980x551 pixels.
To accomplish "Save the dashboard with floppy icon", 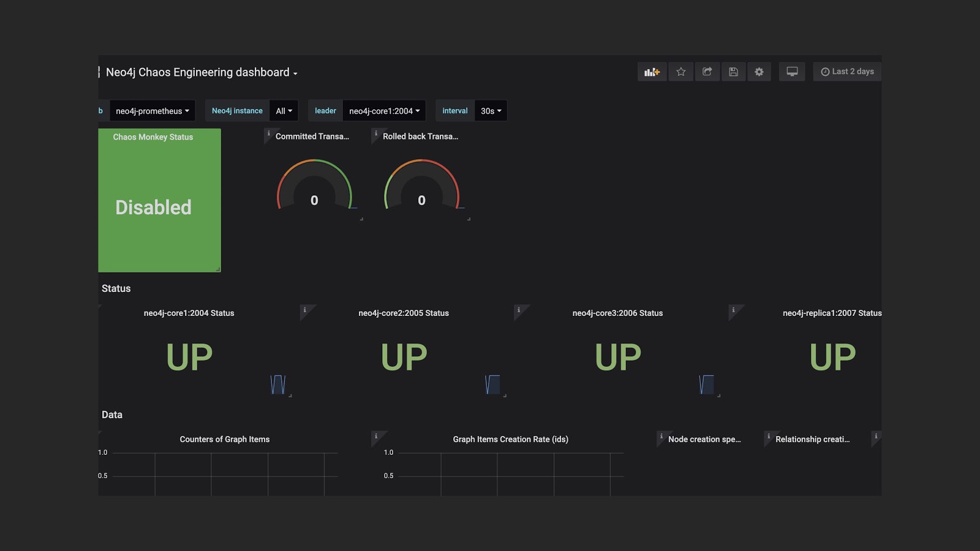I will pos(733,72).
